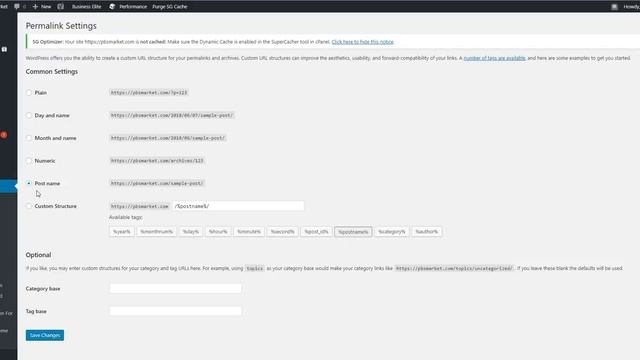Click the 'topics' example code text

pyautogui.click(x=255, y=269)
